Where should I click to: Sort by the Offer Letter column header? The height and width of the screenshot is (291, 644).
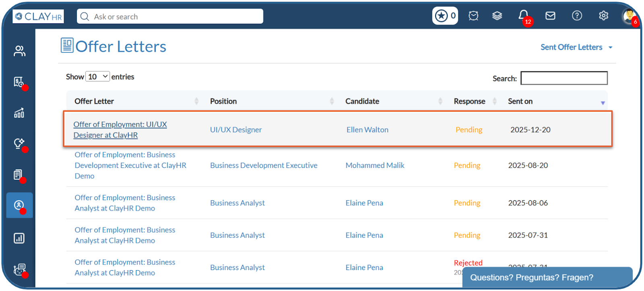pyautogui.click(x=94, y=101)
